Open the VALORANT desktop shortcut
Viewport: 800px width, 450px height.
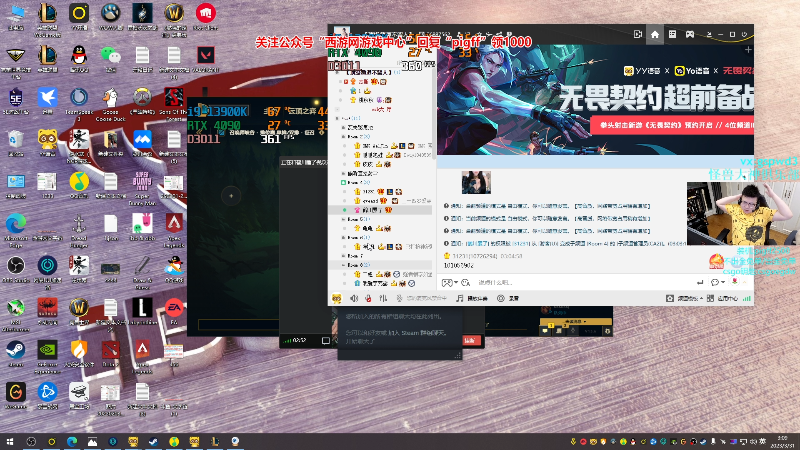pos(206,59)
